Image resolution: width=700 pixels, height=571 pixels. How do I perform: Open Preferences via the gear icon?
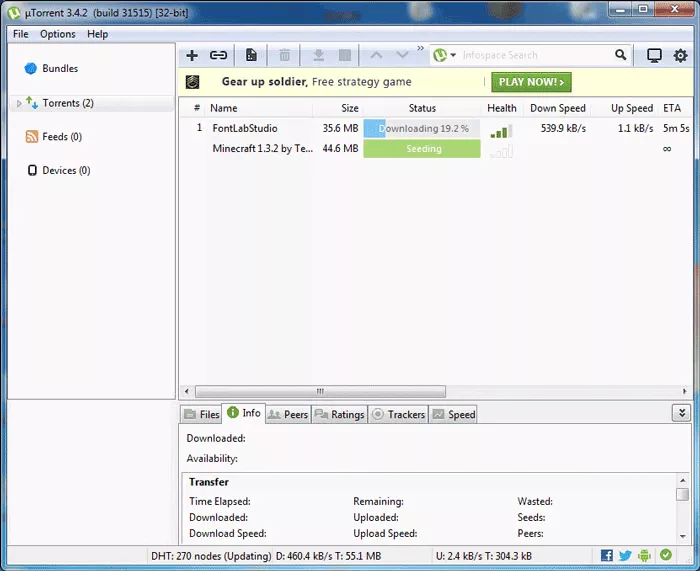(680, 55)
